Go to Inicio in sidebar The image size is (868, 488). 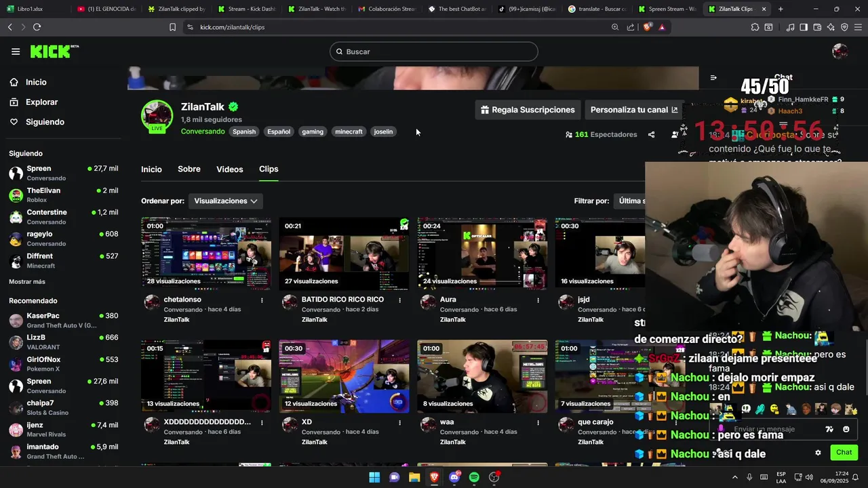click(x=36, y=82)
